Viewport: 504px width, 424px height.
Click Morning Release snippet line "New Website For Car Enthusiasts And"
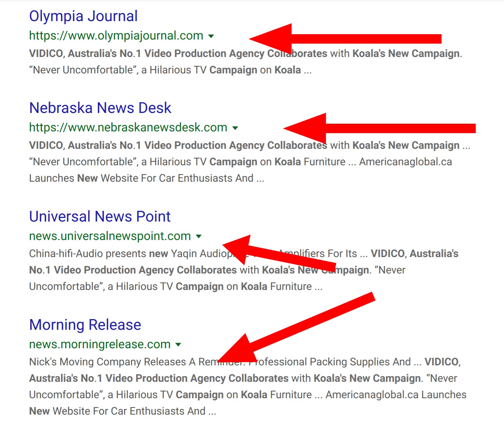click(x=123, y=411)
